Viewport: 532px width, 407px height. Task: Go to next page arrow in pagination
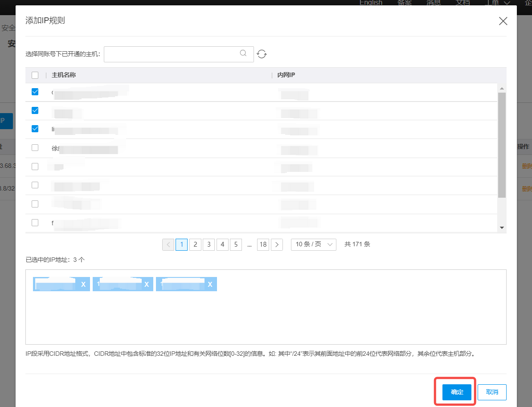coord(277,244)
